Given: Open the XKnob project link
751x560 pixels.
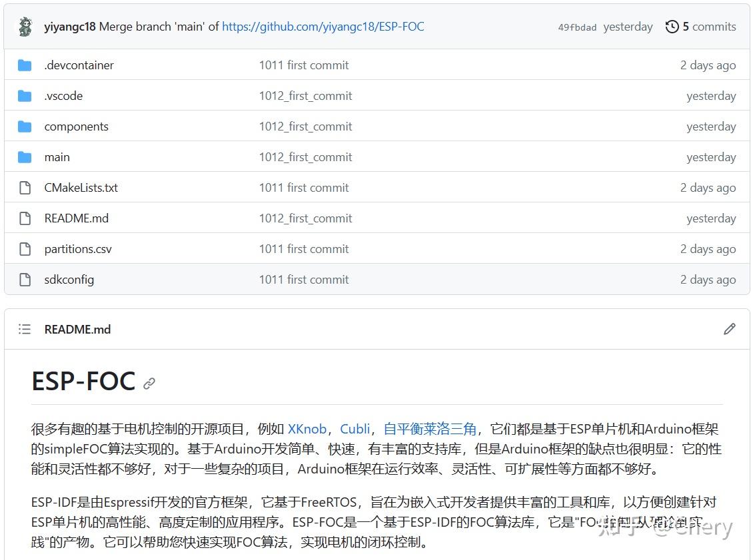Looking at the screenshot, I should tap(307, 429).
